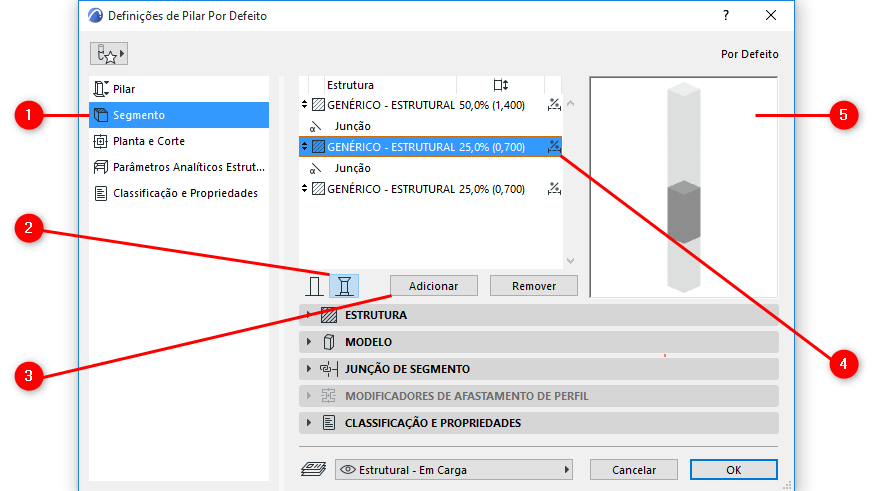This screenshot has height=491, width=873.
Task: Open the Favorites star picker button
Action: point(109,53)
